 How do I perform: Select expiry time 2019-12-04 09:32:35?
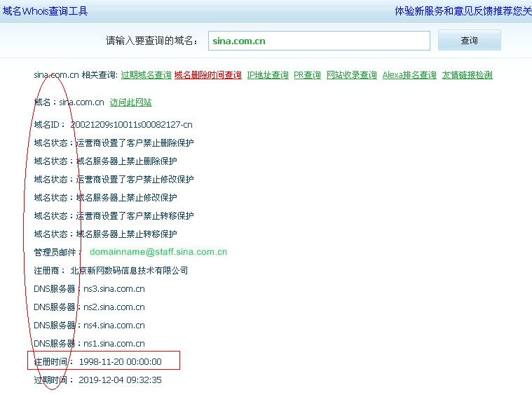pyautogui.click(x=120, y=380)
